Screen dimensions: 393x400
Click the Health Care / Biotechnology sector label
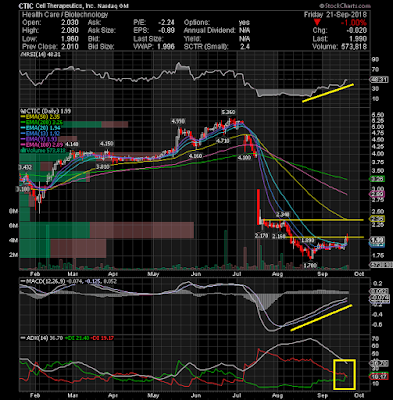tap(65, 15)
